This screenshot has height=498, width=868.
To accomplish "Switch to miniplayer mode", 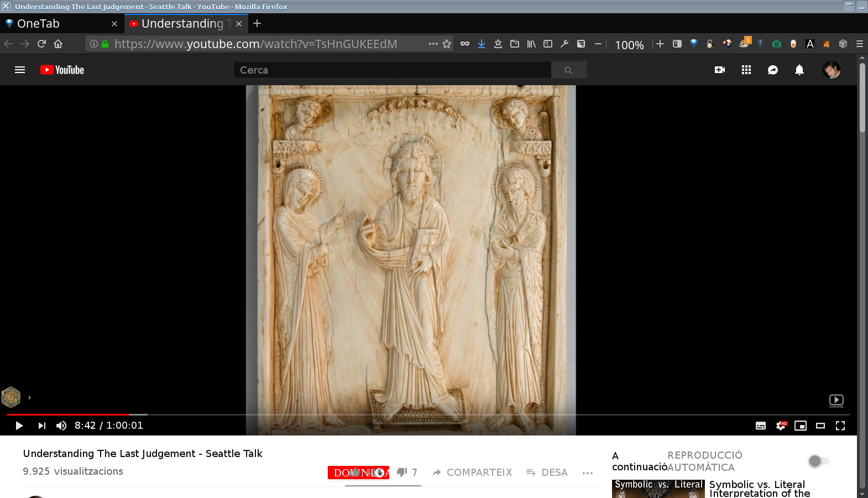I will [801, 426].
